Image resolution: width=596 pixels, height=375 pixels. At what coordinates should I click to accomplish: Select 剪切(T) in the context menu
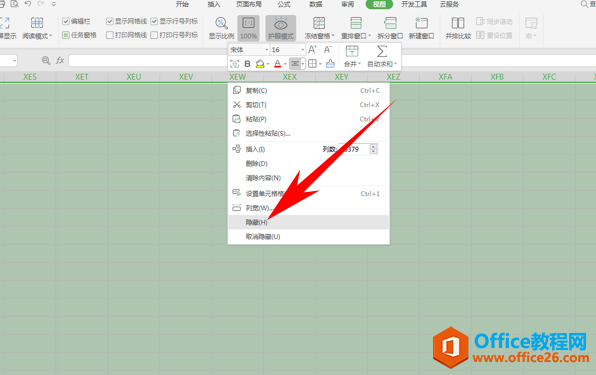(x=308, y=104)
